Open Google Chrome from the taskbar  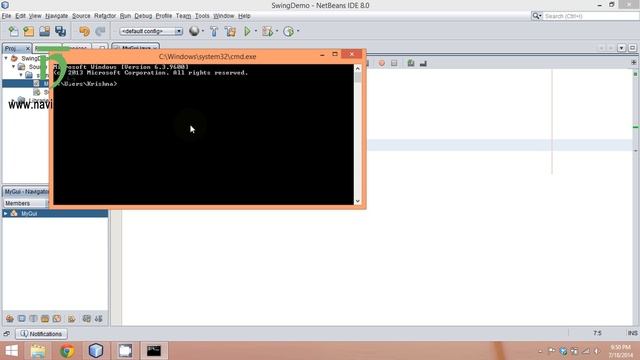67,351
